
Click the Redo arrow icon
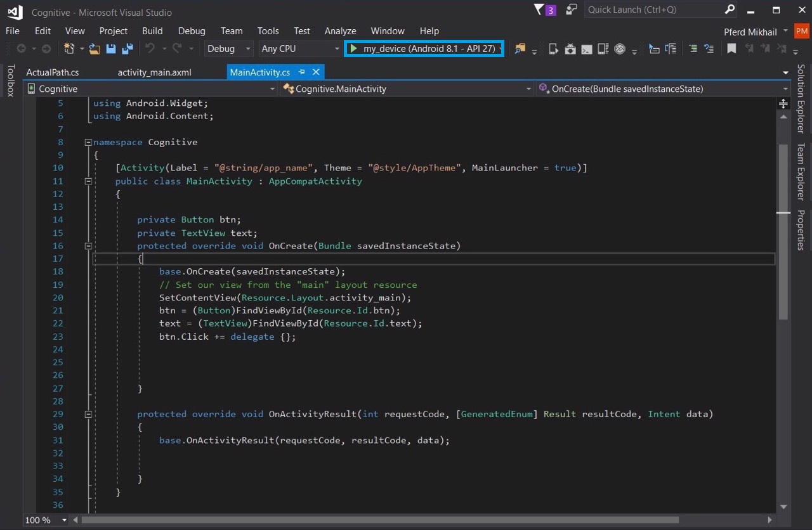coord(177,49)
